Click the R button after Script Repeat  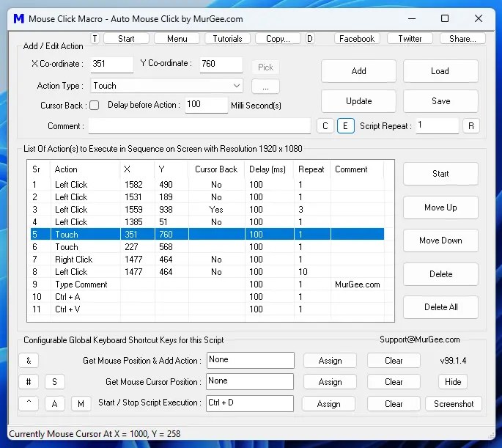(471, 126)
